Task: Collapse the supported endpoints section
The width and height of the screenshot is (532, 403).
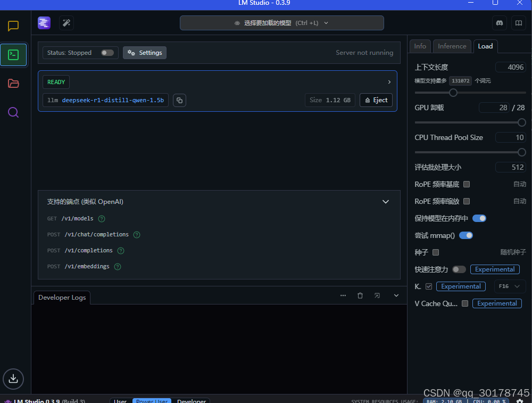Action: pyautogui.click(x=385, y=202)
